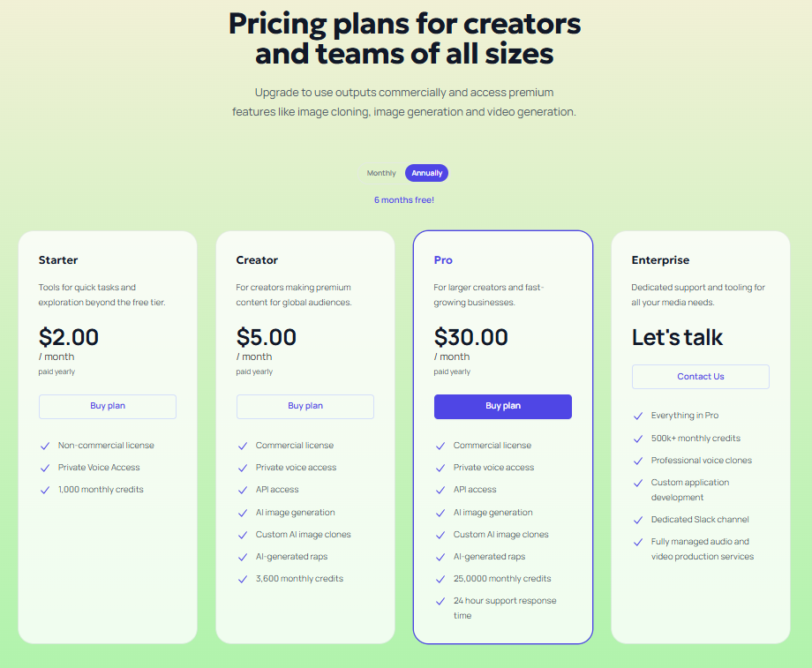The width and height of the screenshot is (812, 668).
Task: Switch billing to Monthly
Action: pyautogui.click(x=380, y=173)
